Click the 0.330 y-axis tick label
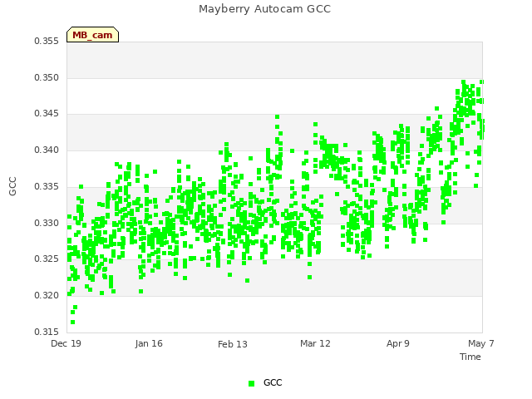The height and width of the screenshot is (399, 532). click(47, 224)
